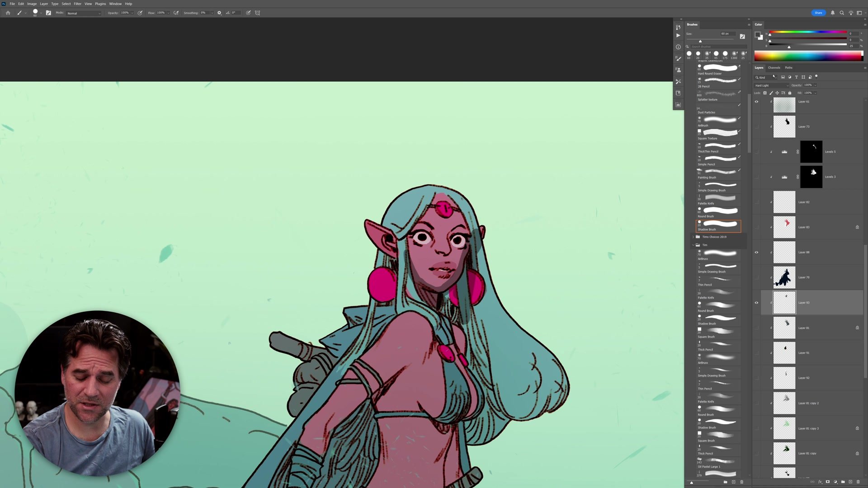
Task: Open smoothing options gear icon
Action: point(219,13)
